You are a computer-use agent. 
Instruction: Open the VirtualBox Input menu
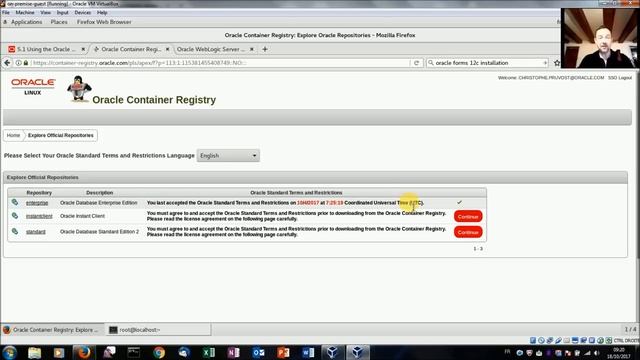62,13
